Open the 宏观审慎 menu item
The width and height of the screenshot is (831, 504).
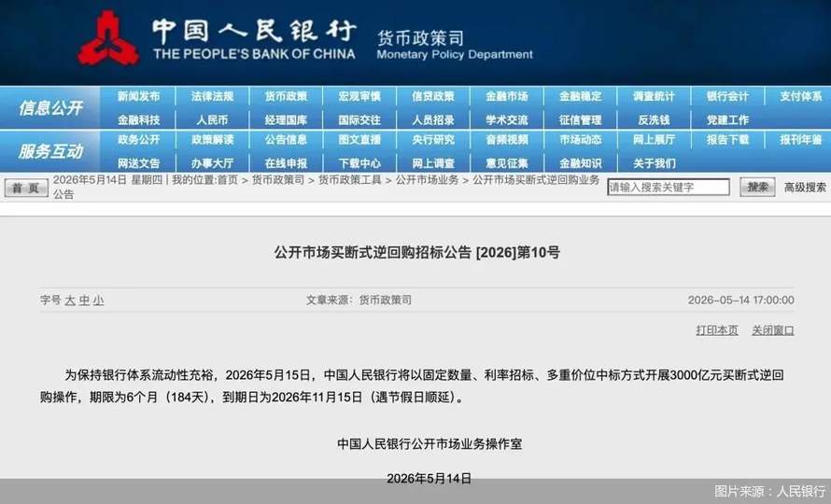359,96
